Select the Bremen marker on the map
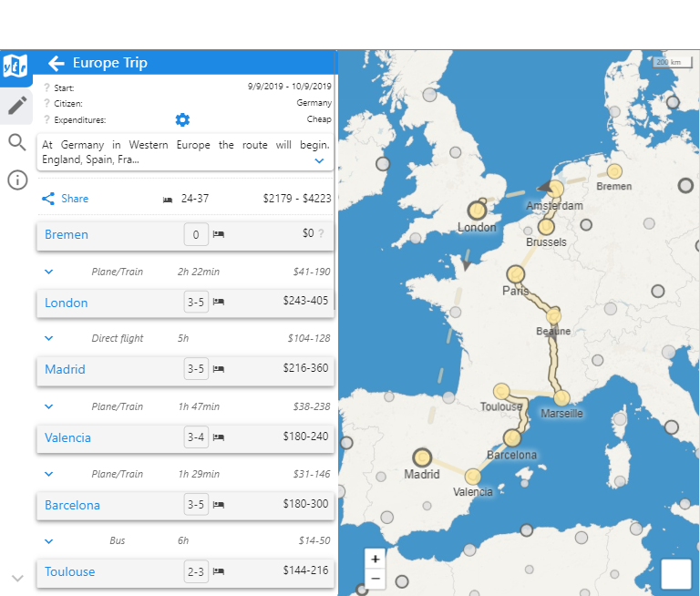 point(614,171)
